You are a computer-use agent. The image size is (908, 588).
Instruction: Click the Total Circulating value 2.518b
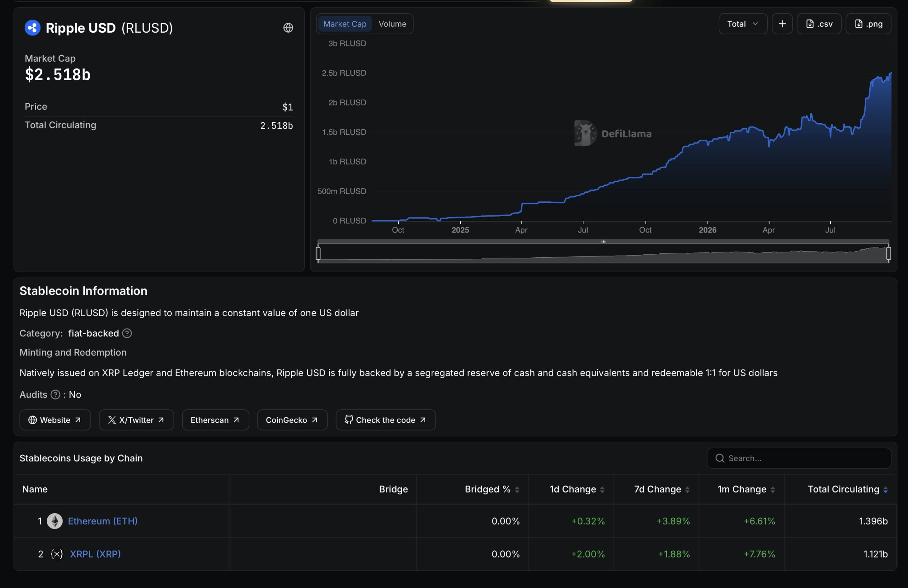pos(277,125)
